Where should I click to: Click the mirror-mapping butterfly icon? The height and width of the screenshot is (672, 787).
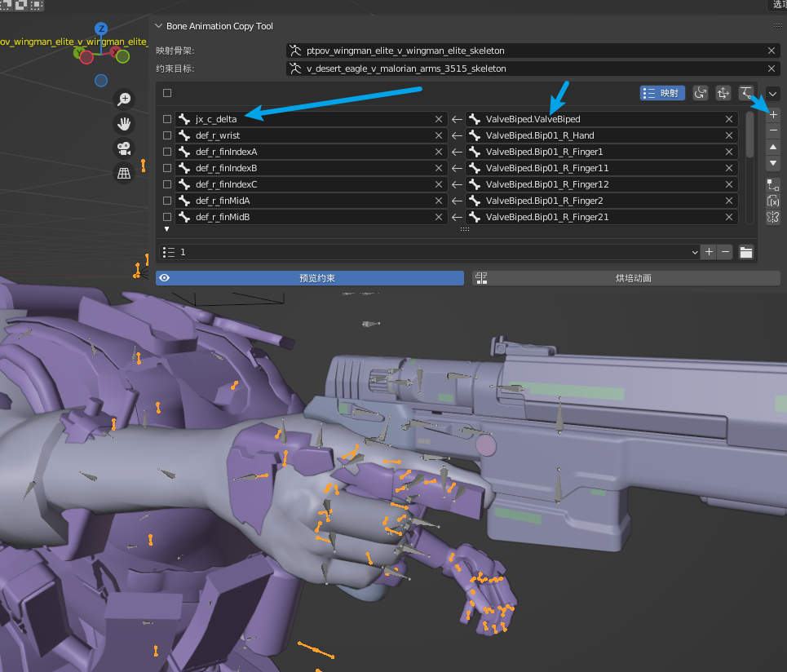click(773, 217)
